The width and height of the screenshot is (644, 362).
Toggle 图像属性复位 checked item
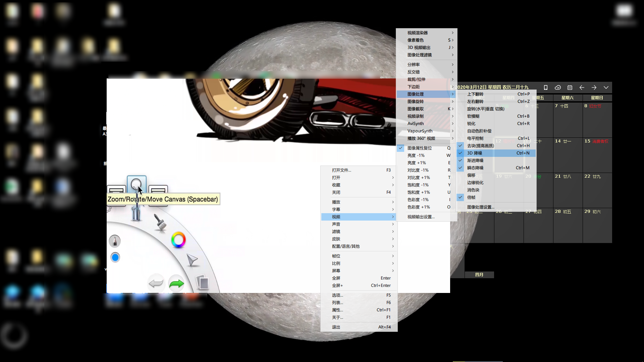coord(426,148)
